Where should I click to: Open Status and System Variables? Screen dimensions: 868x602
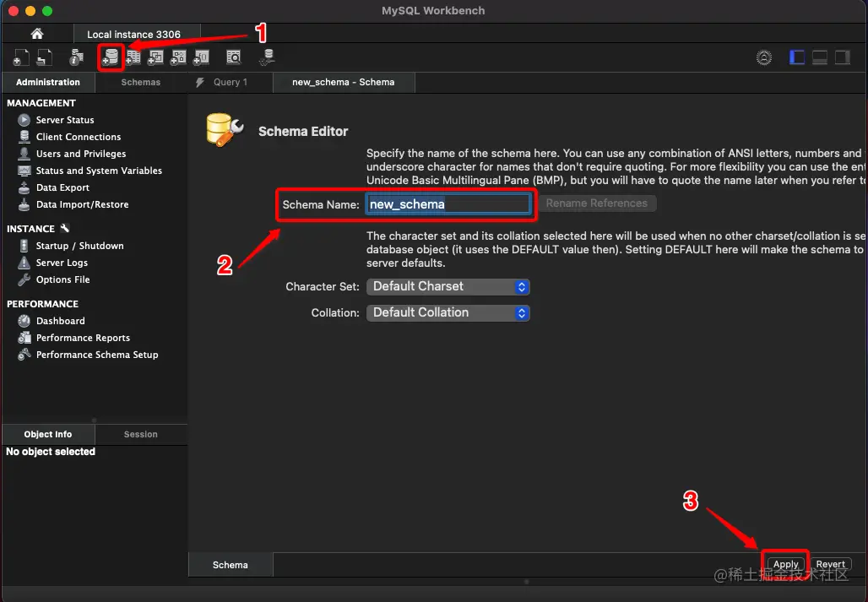pos(99,171)
